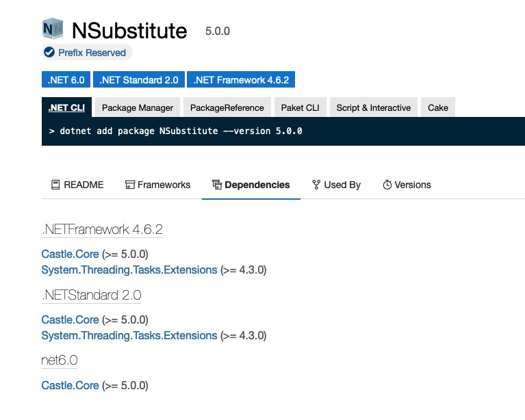View the Versions section tab
Image resolution: width=525 pixels, height=420 pixels.
(407, 185)
